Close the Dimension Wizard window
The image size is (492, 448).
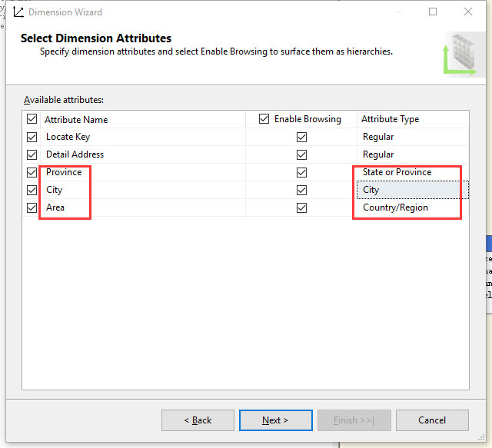[468, 12]
